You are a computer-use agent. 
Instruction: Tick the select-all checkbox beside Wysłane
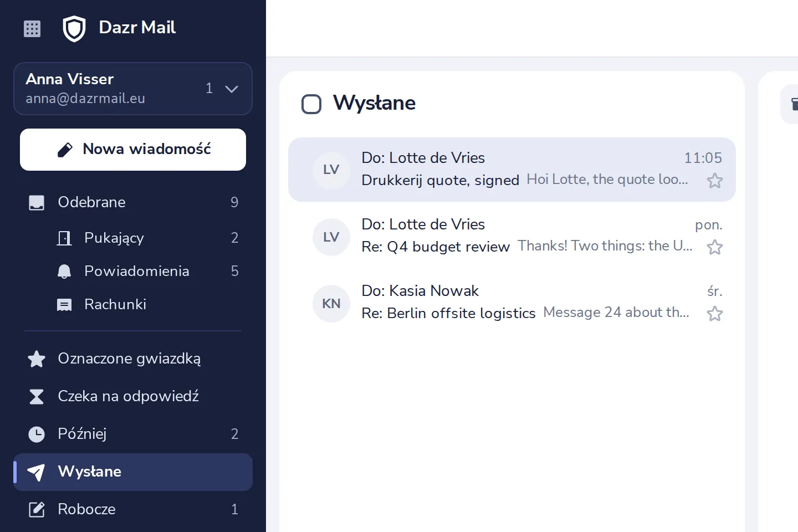[x=311, y=104]
